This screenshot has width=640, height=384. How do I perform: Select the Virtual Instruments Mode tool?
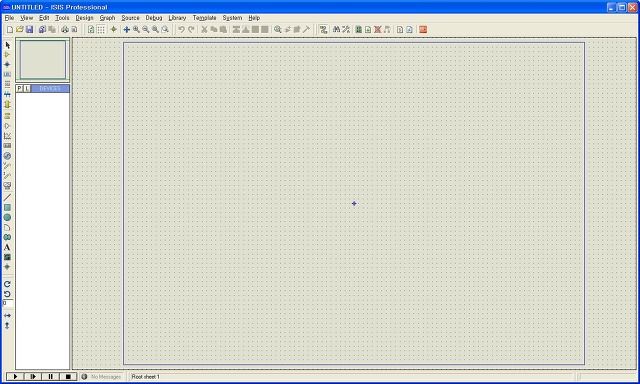7,186
